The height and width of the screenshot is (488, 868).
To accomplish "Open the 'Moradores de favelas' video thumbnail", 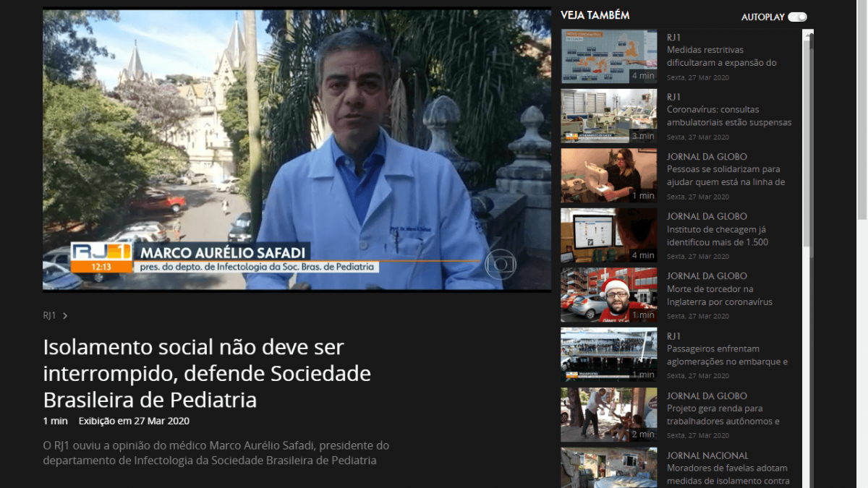I will click(x=609, y=468).
